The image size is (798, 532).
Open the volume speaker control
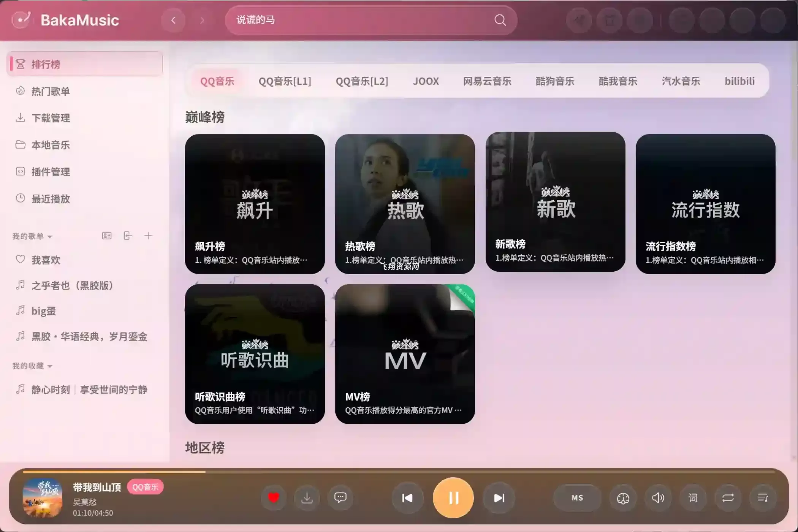(x=658, y=498)
